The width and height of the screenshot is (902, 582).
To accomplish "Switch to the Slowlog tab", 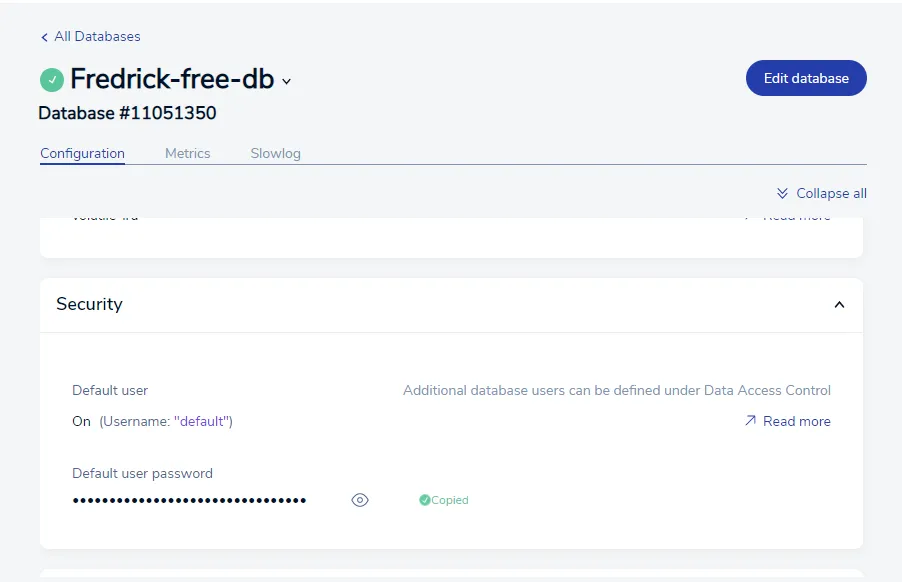I will click(275, 153).
